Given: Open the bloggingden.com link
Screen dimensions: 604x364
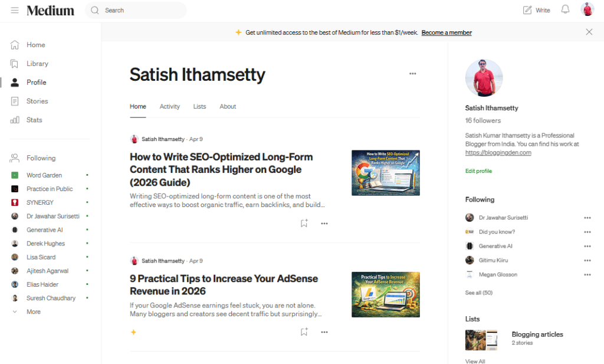Looking at the screenshot, I should click(x=498, y=153).
